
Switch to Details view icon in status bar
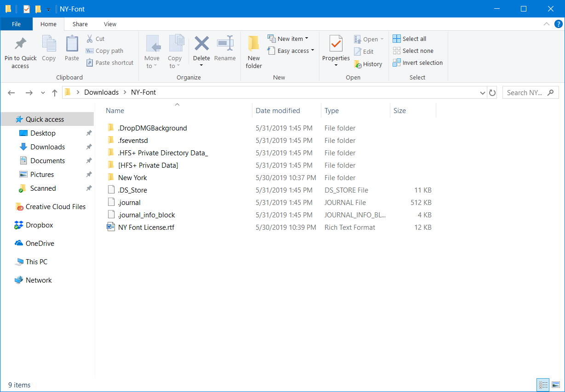[x=543, y=385]
